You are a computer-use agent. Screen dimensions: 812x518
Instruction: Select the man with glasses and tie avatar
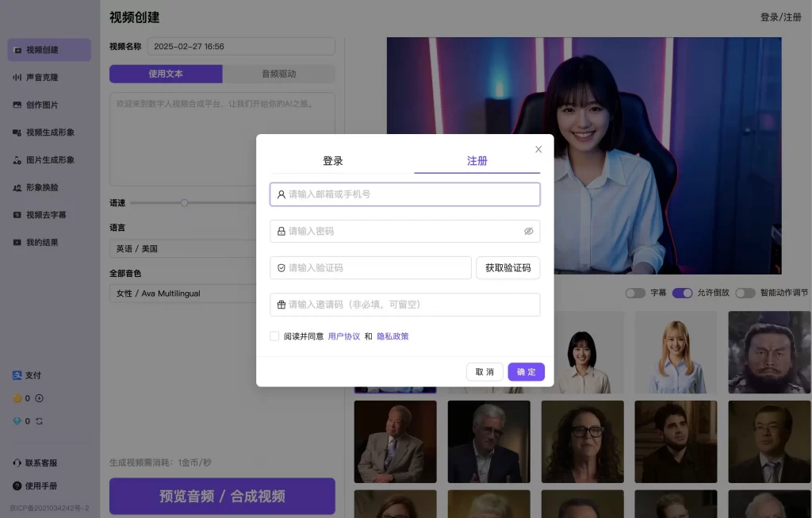point(769,442)
